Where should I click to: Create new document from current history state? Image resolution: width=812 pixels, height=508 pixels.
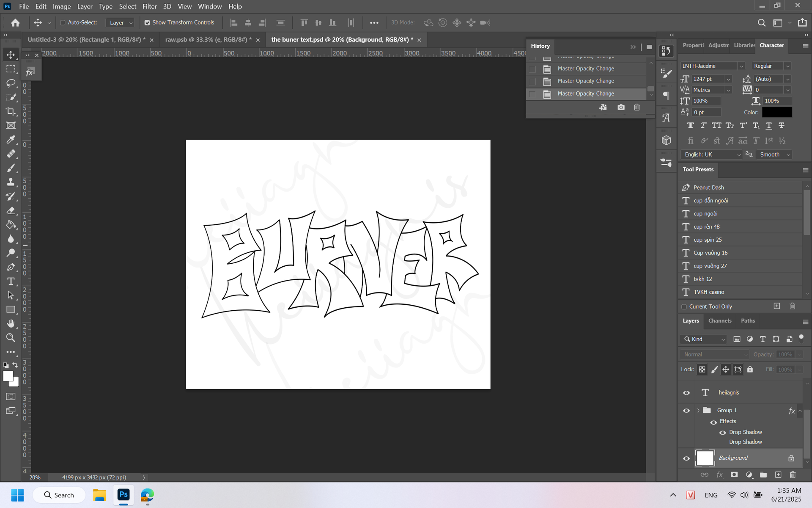point(603,108)
